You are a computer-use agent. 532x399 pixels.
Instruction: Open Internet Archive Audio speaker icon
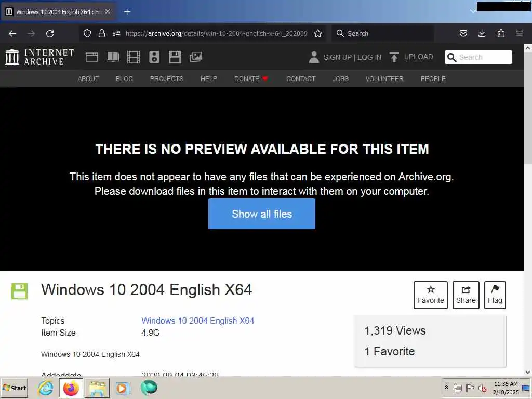(x=154, y=57)
